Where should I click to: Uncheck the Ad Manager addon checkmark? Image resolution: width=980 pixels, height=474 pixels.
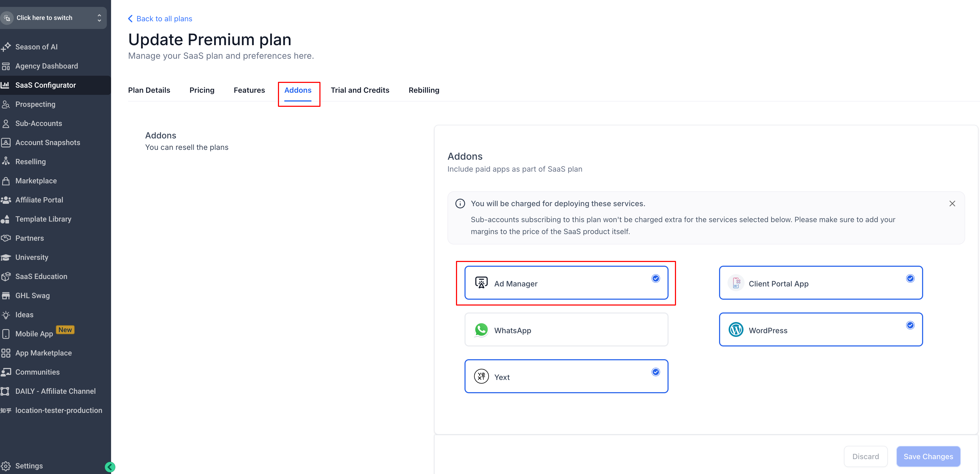[x=656, y=278]
